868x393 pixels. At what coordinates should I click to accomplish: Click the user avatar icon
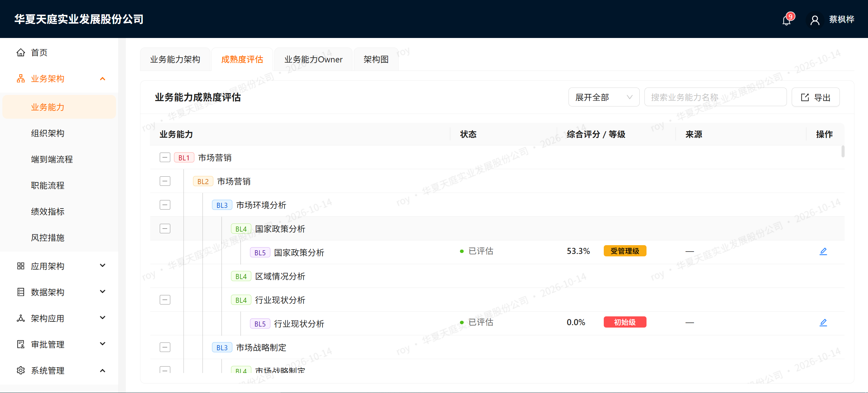click(x=815, y=21)
